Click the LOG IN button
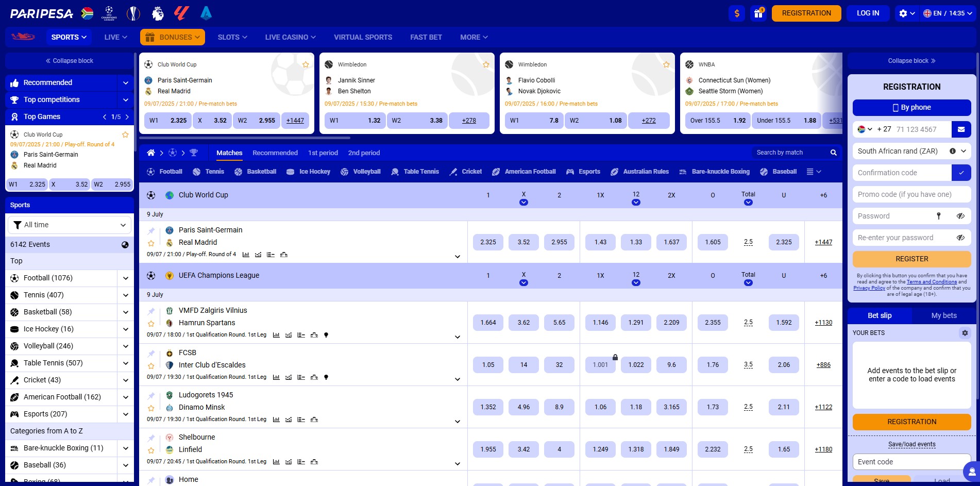980x486 pixels. click(x=868, y=13)
